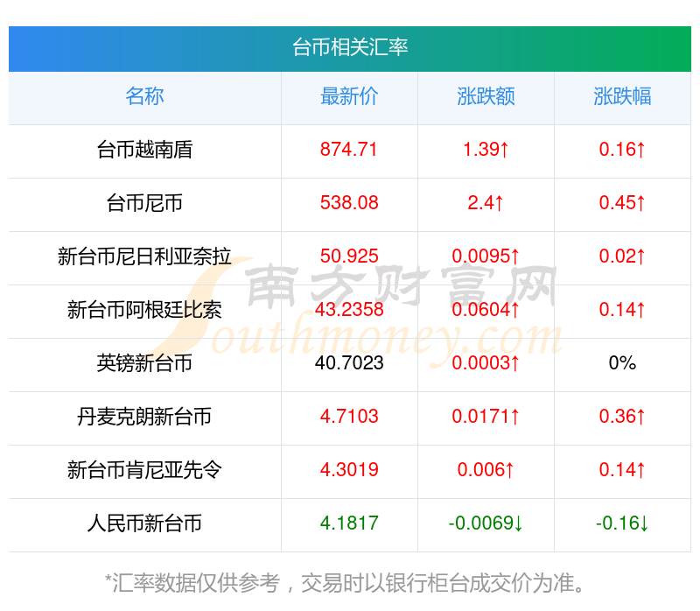The width and height of the screenshot is (700, 611).
Task: Click the price 4.7103
Action: [x=349, y=417]
